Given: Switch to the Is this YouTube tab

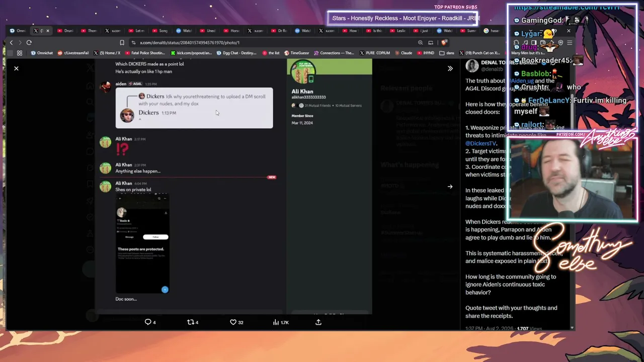Looking at the screenshot, I should 374,31.
